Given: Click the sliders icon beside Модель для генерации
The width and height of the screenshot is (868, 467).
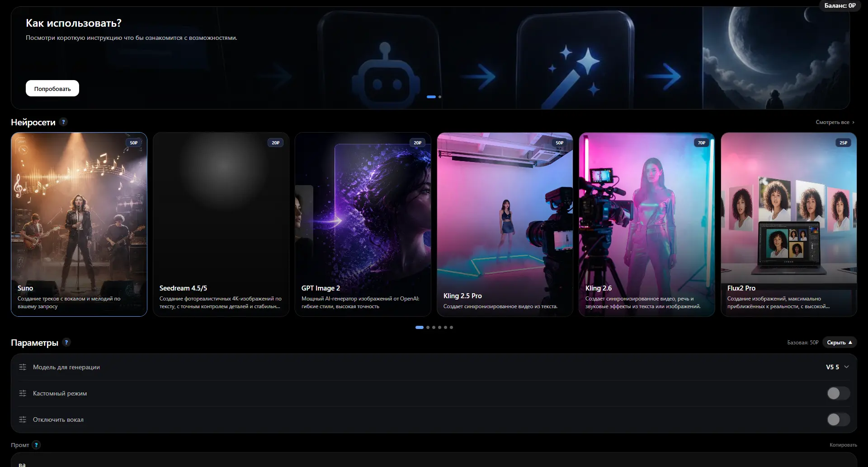Looking at the screenshot, I should point(23,367).
